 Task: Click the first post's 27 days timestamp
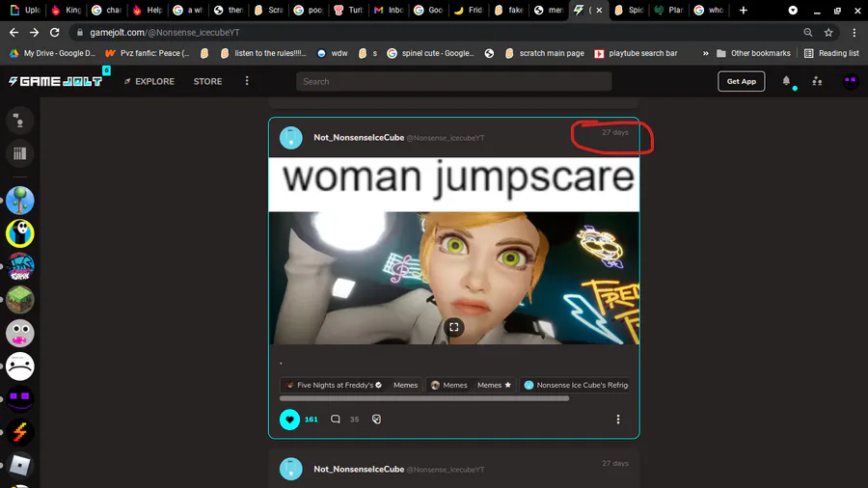615,132
